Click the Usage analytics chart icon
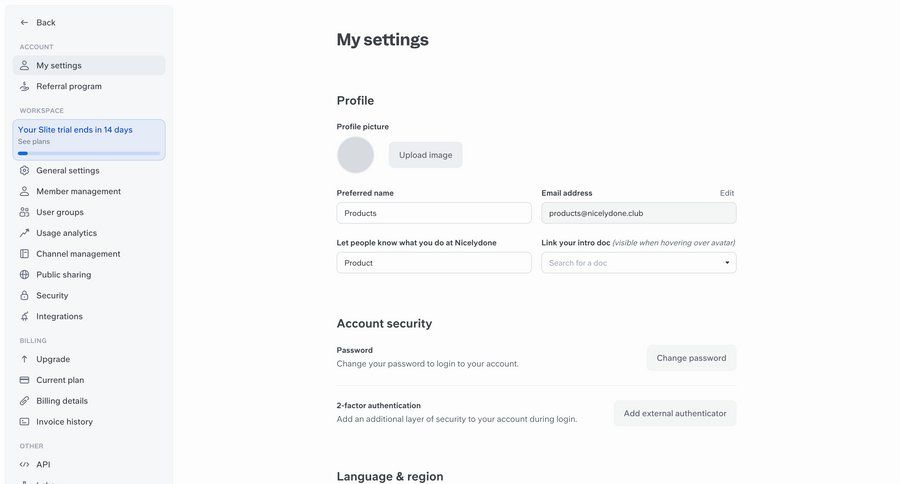This screenshot has width=900, height=484. coord(25,233)
